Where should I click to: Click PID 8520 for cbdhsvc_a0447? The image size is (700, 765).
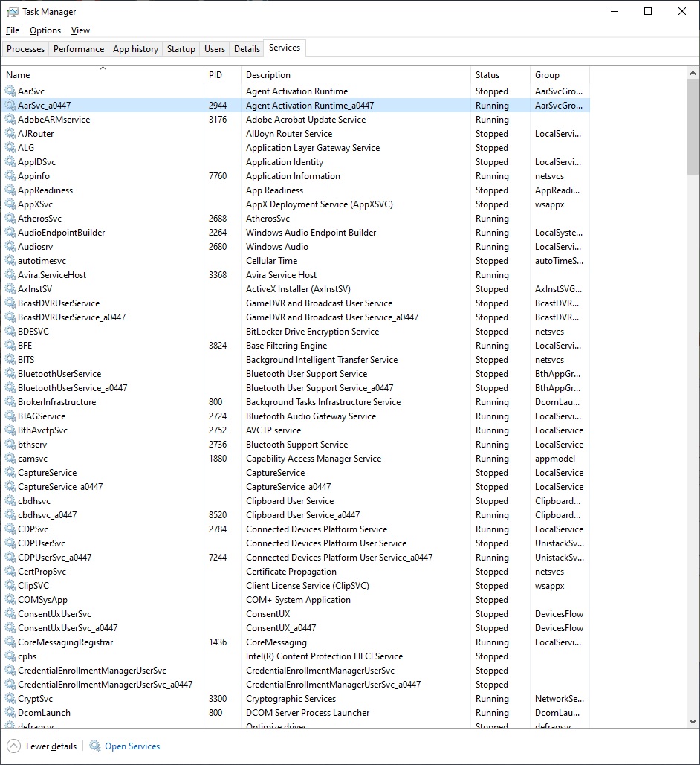[218, 515]
